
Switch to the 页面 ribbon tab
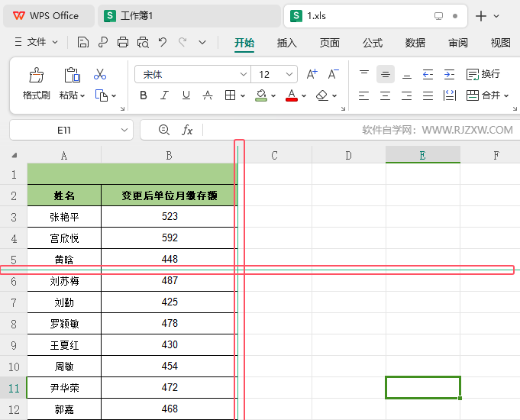click(330, 43)
